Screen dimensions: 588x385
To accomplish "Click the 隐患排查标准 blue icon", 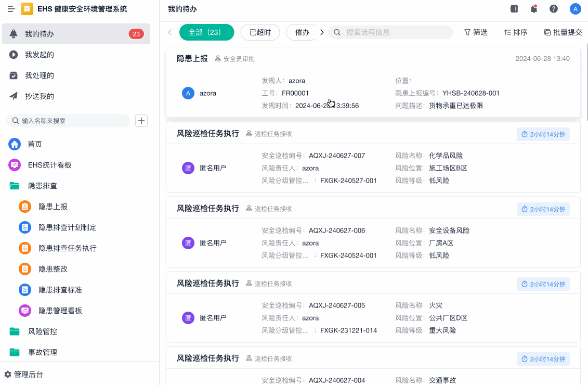I will [25, 290].
